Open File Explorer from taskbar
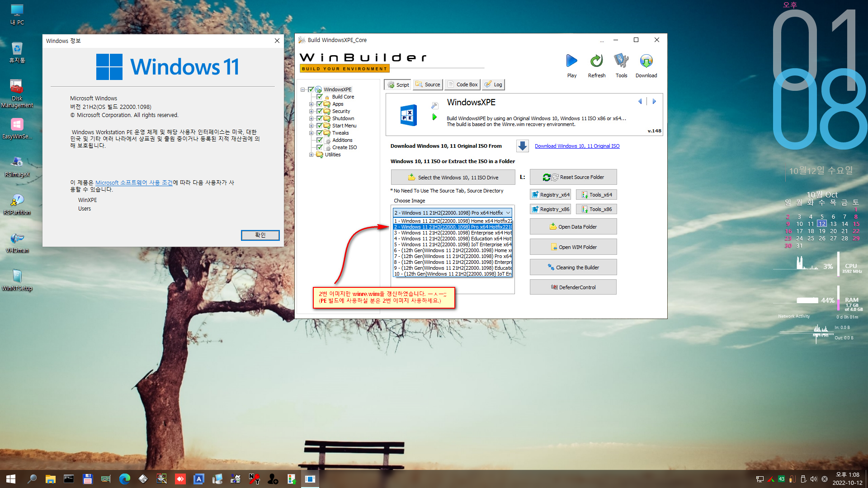 pyautogui.click(x=50, y=479)
